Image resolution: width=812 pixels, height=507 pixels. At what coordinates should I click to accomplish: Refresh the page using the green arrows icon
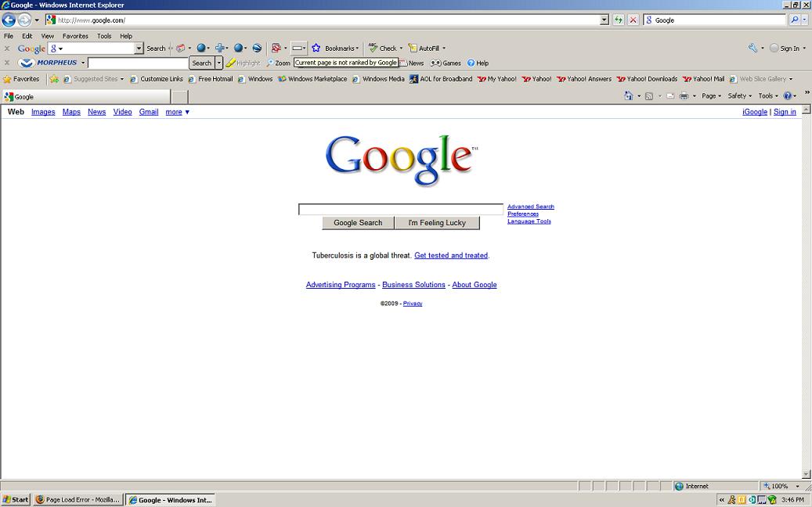pyautogui.click(x=619, y=20)
